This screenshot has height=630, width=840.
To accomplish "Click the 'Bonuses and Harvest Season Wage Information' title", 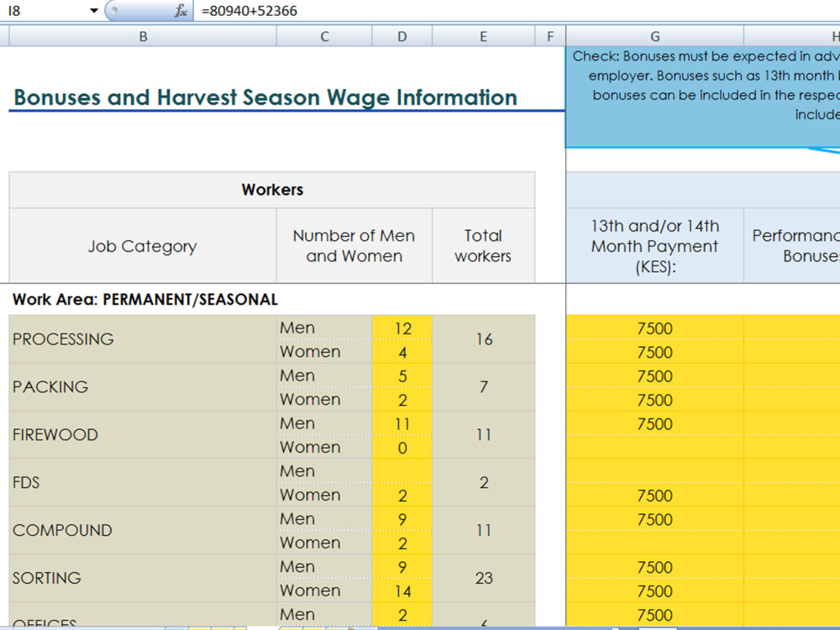I will (265, 97).
